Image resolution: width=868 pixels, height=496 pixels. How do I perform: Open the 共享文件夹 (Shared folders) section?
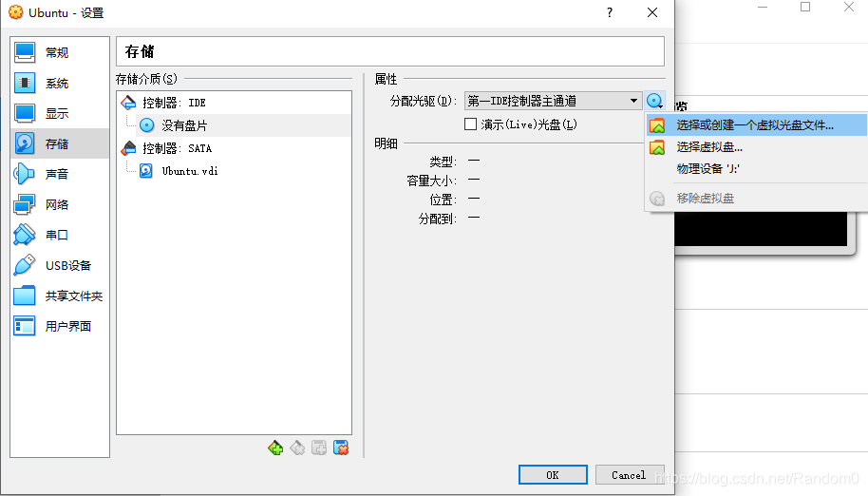tap(59, 296)
